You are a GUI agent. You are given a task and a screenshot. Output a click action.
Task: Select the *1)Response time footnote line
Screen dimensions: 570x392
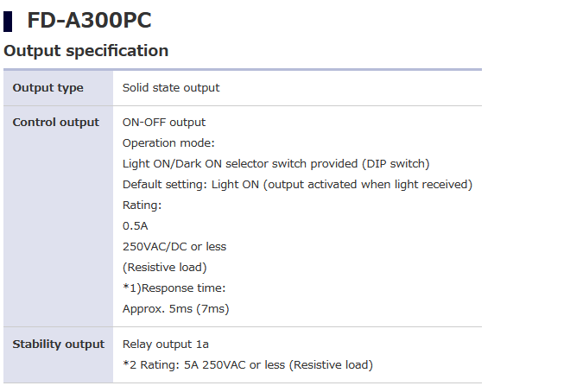[174, 288]
